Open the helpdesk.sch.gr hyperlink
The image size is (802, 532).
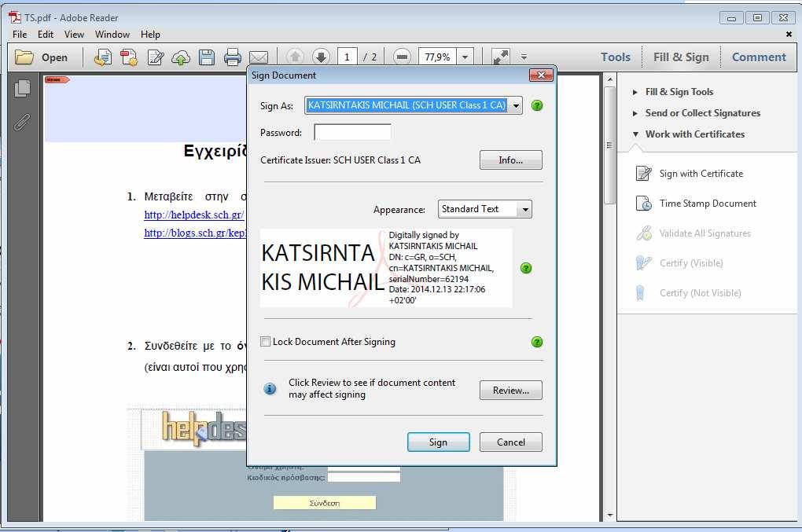tap(194, 215)
